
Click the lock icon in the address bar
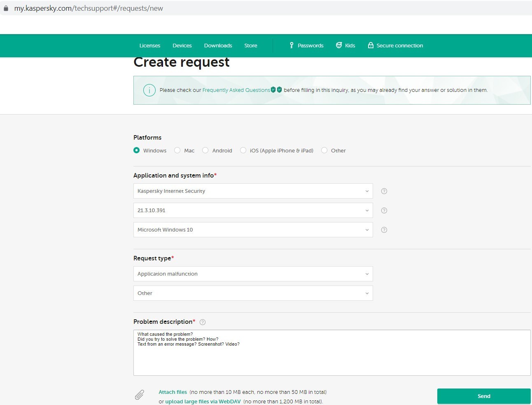coord(6,8)
